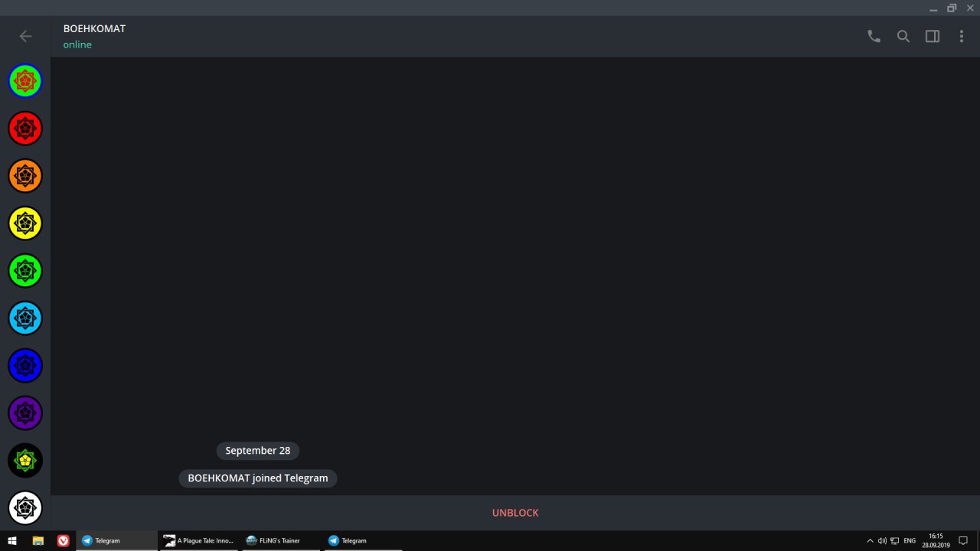This screenshot has height=551, width=980.
Task: Open the white chat avatar
Action: point(25,507)
